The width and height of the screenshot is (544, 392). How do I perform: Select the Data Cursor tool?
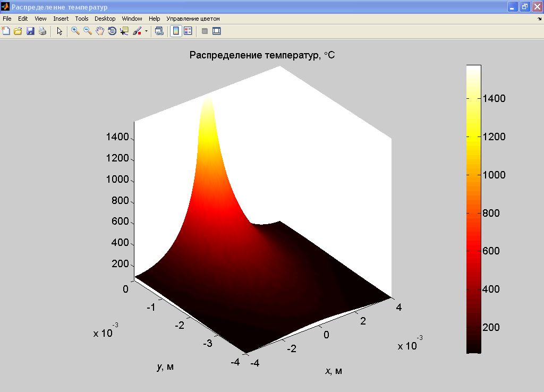(124, 31)
